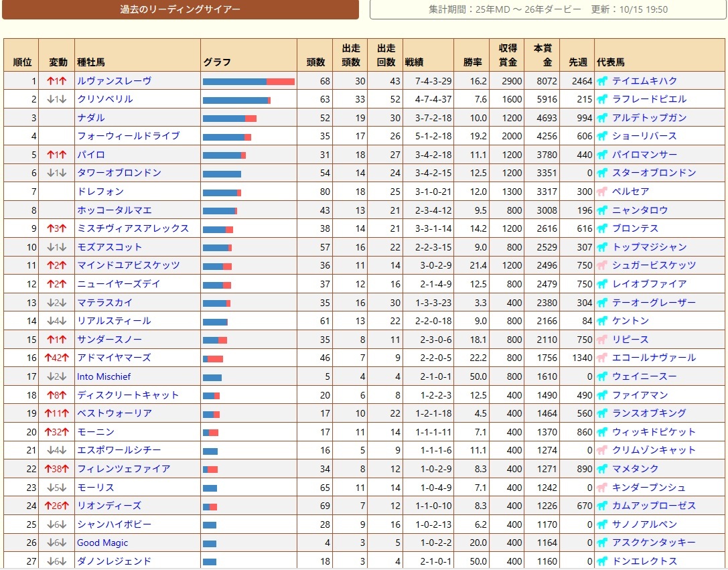
Task: Select the horse icon beside マメタンク
Action: [602, 469]
